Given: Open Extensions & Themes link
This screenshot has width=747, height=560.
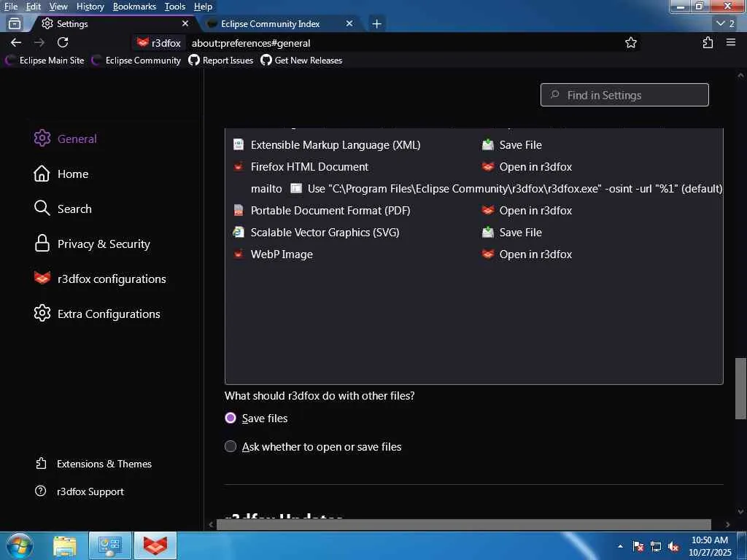Looking at the screenshot, I should (x=94, y=464).
